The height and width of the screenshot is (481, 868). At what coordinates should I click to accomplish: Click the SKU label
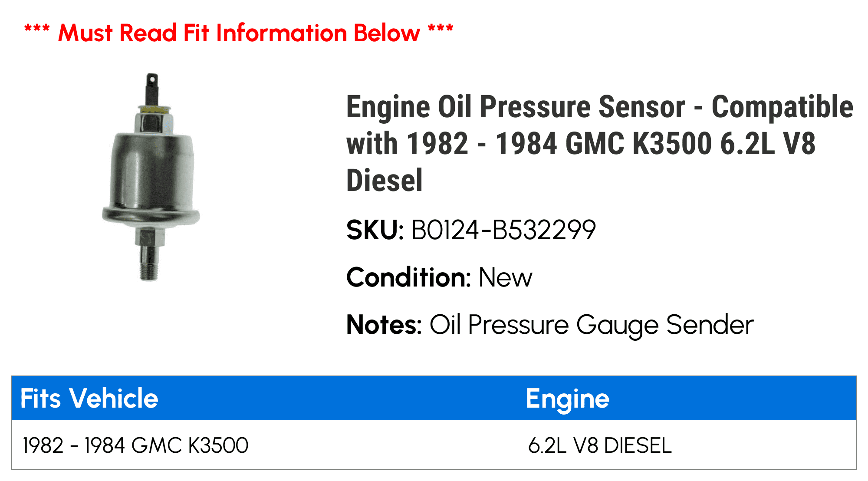pos(375,230)
